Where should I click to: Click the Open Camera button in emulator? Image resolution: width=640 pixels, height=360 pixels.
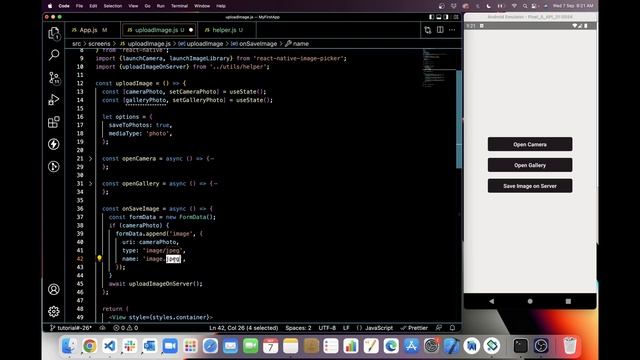point(530,144)
